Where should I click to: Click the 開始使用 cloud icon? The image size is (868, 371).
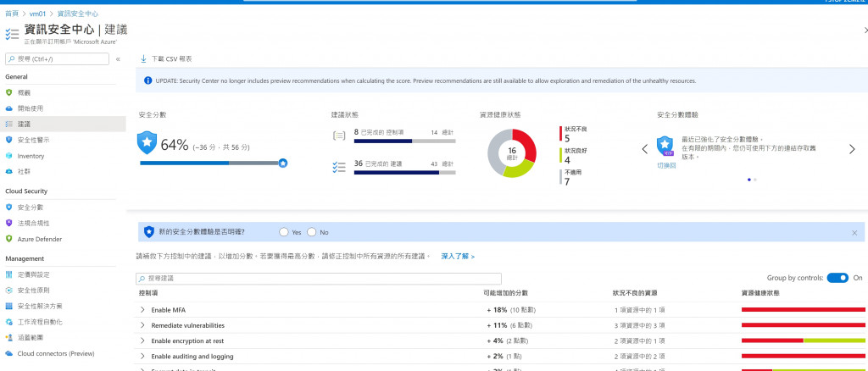click(8, 108)
